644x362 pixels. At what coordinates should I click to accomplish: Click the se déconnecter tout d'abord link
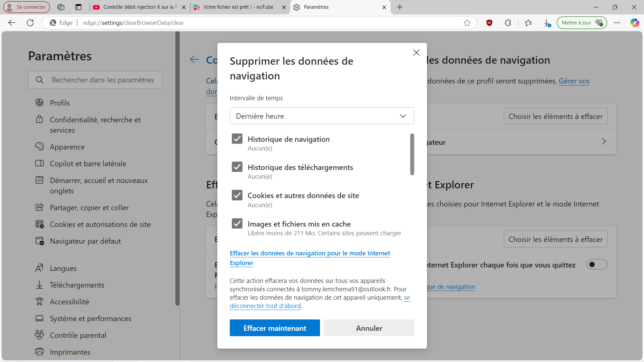pos(265,306)
